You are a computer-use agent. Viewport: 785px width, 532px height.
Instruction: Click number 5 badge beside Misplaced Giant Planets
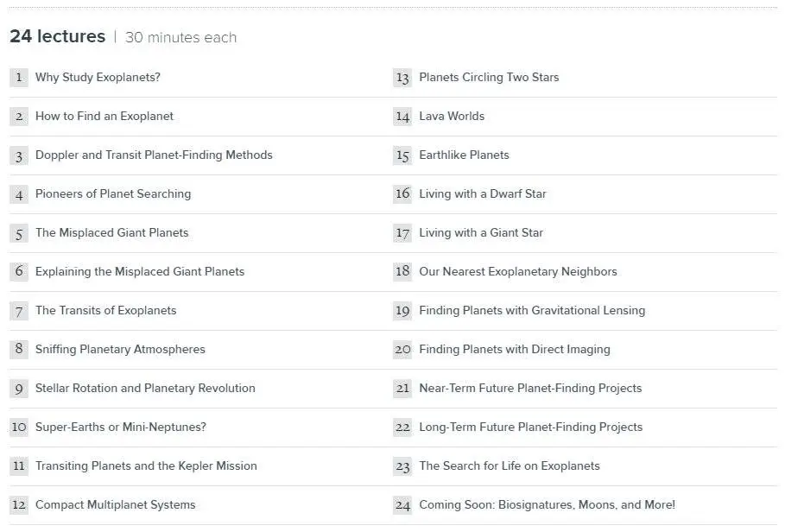click(19, 233)
